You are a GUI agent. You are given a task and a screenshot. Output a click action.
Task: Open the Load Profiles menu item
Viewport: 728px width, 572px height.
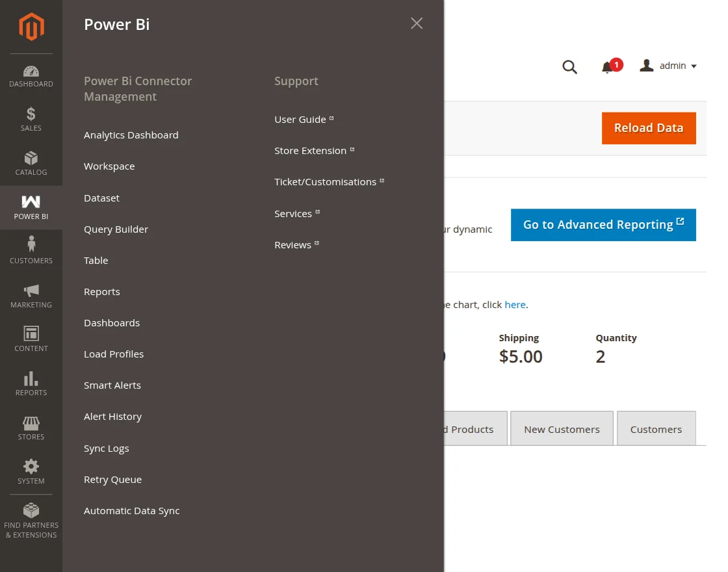coord(114,354)
